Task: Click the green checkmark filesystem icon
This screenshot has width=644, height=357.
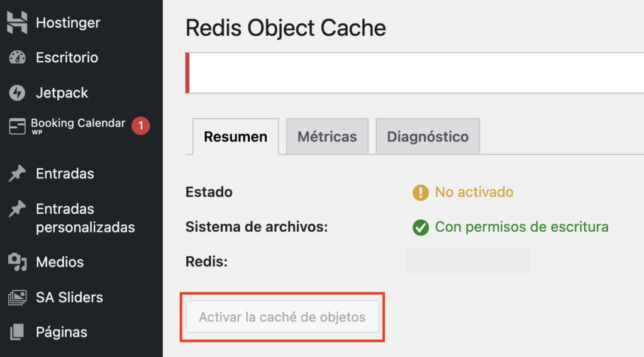Action: (x=420, y=227)
